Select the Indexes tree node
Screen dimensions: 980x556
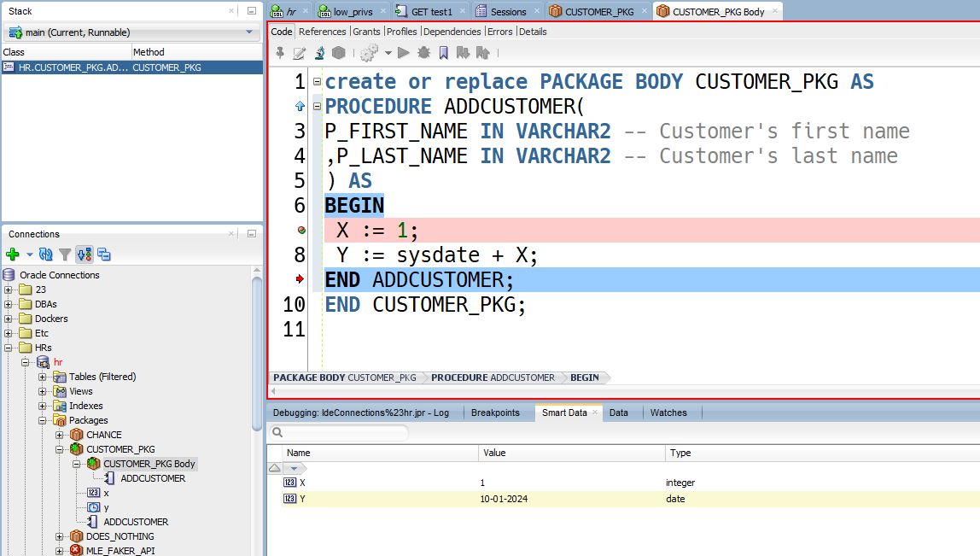[85, 406]
